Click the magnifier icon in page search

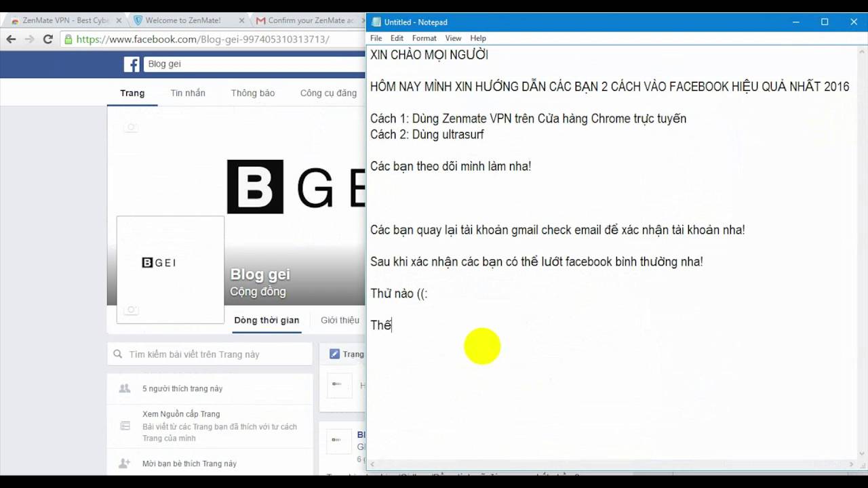[118, 354]
